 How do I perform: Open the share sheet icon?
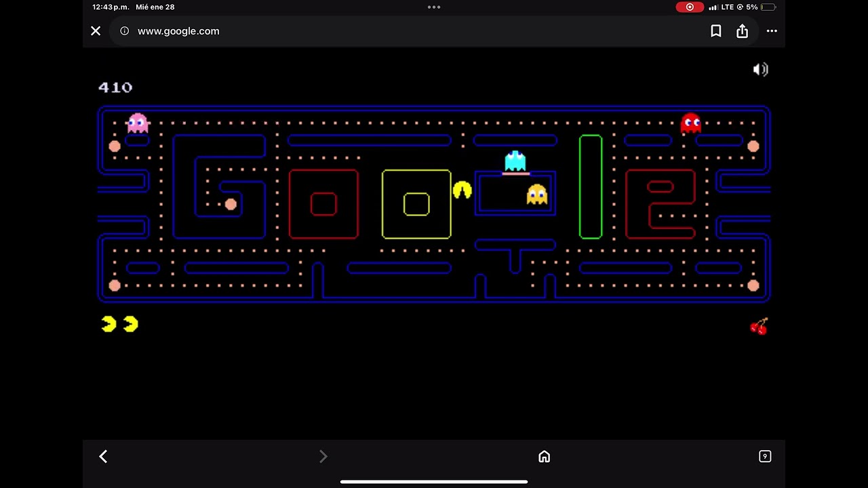pos(743,31)
